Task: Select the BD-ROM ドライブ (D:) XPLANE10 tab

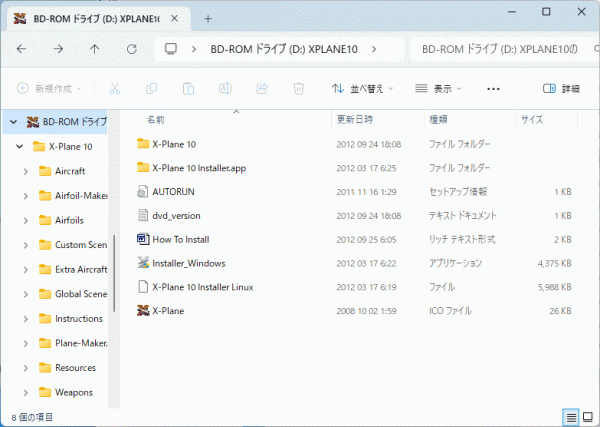Action: point(97,19)
